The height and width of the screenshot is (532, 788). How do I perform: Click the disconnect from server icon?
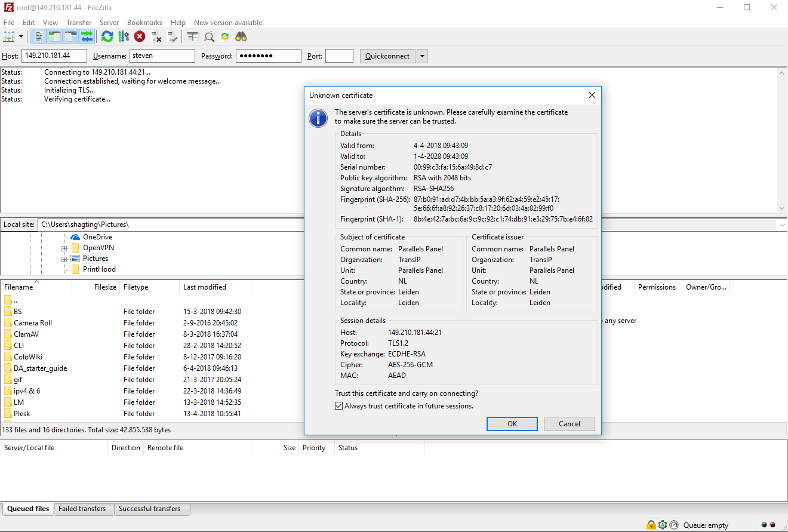(156, 36)
